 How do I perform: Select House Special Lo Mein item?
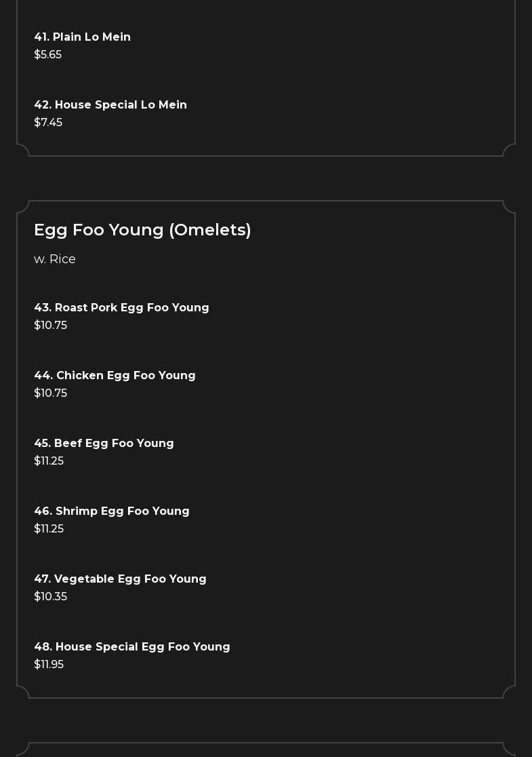pyautogui.click(x=110, y=104)
